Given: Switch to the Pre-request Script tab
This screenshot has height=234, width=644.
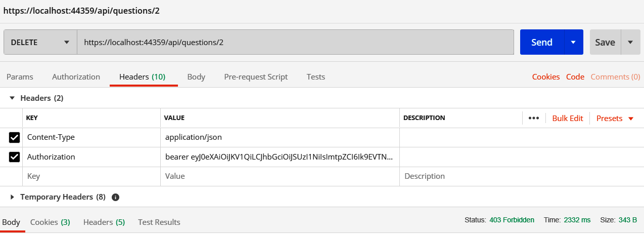Looking at the screenshot, I should (x=256, y=77).
